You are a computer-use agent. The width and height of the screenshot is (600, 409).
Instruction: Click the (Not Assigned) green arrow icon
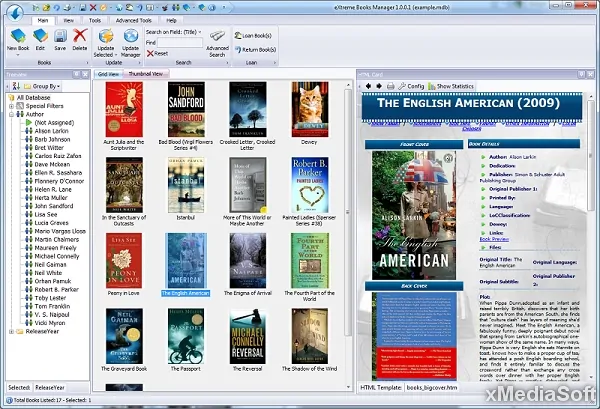point(29,122)
